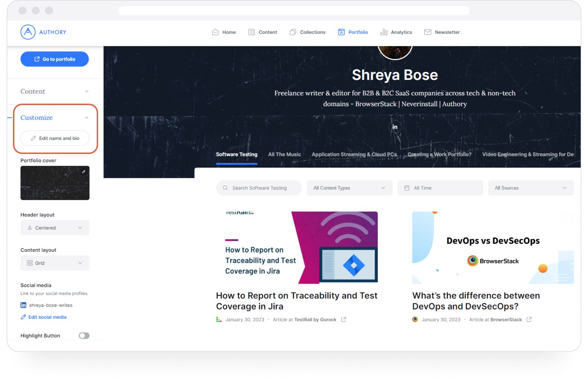The image size is (588, 385).
Task: Click the Go to portfolio button
Action: (55, 59)
